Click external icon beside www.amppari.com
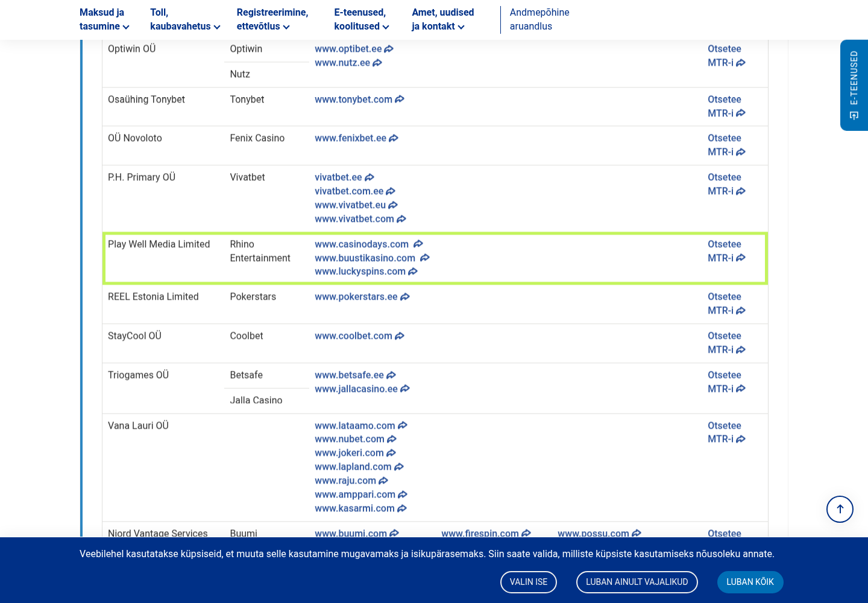Viewport: 868px width, 603px height. point(403,494)
